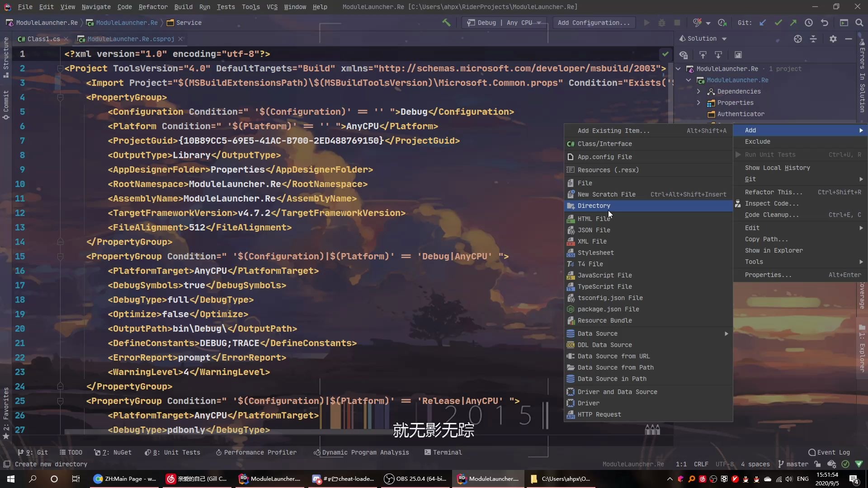
Task: Click the Add Configuration... button
Action: [593, 23]
